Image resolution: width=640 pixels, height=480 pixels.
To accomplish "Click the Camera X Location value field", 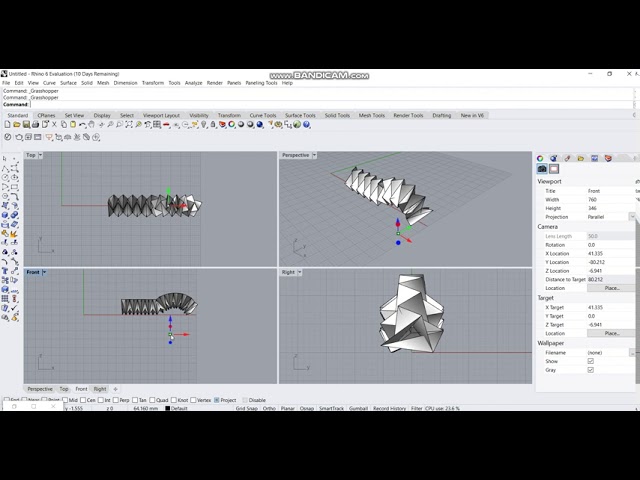I will point(611,253).
